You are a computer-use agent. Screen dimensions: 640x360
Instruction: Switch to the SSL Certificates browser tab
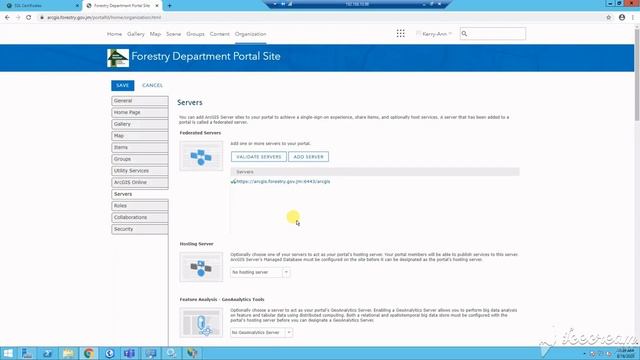tap(41, 6)
